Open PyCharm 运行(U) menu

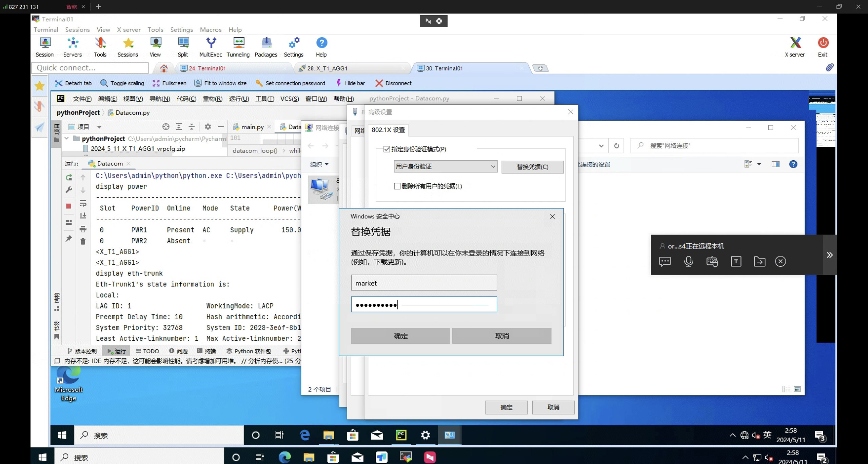[x=239, y=99]
